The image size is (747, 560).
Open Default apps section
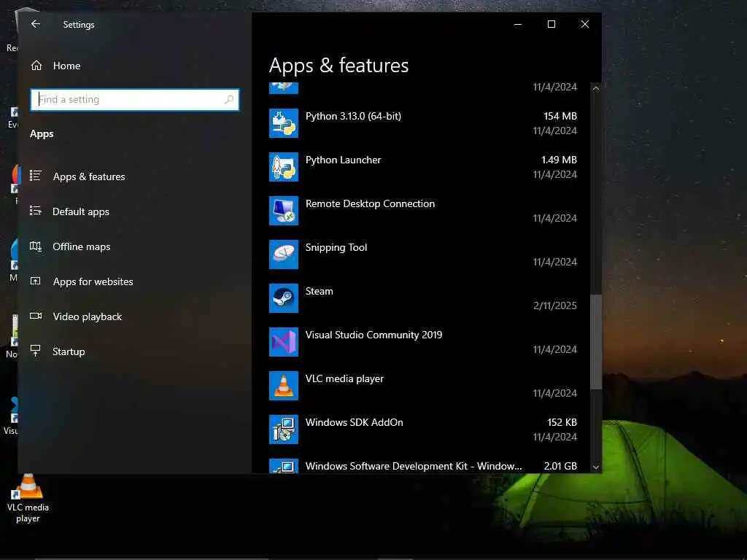pyautogui.click(x=81, y=212)
